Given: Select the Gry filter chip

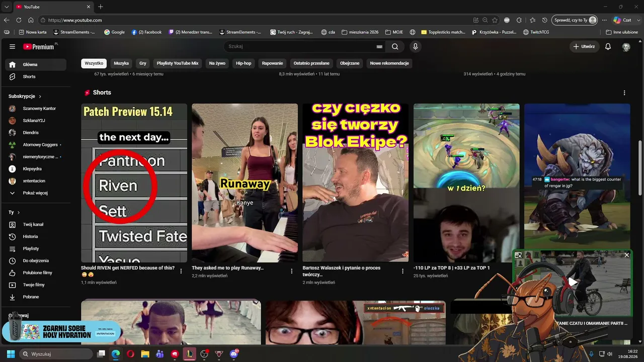Looking at the screenshot, I should (x=143, y=63).
